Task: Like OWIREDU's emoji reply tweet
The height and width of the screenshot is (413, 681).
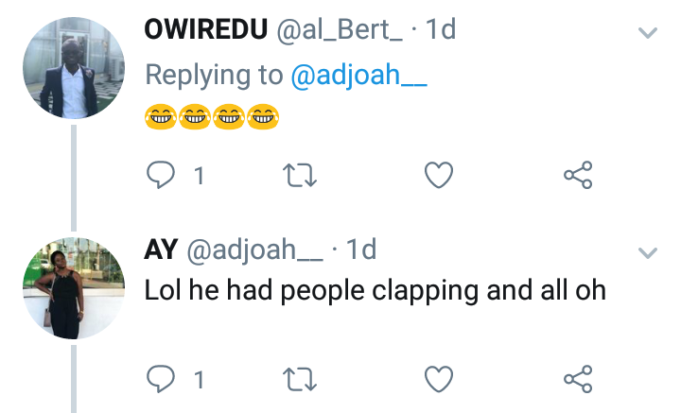Action: point(439,176)
